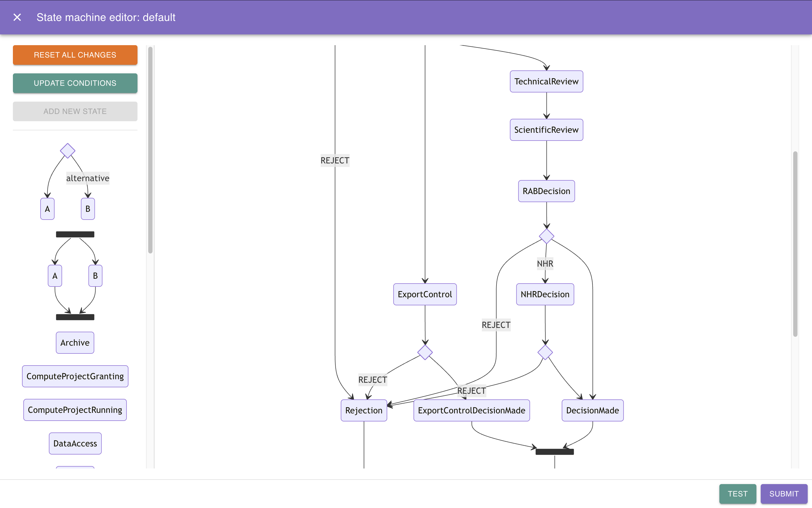Click the palette's vertical scrollbar thumb

pos(150,150)
